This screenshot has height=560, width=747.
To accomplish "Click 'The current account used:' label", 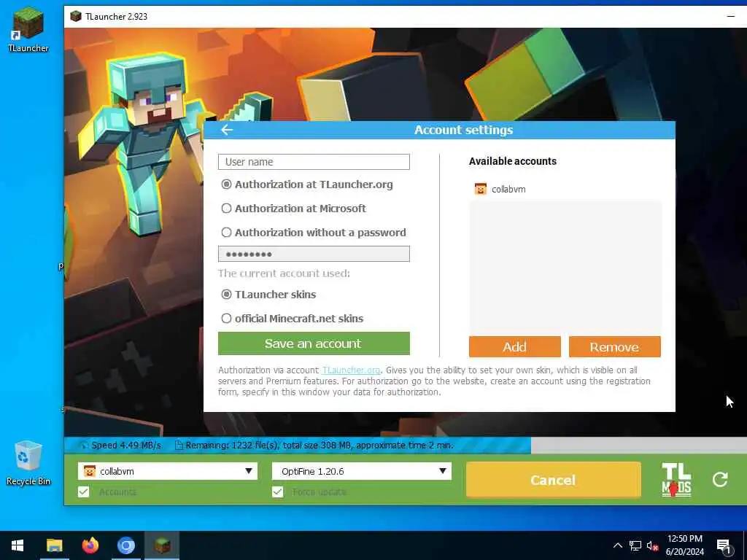I will pyautogui.click(x=284, y=273).
